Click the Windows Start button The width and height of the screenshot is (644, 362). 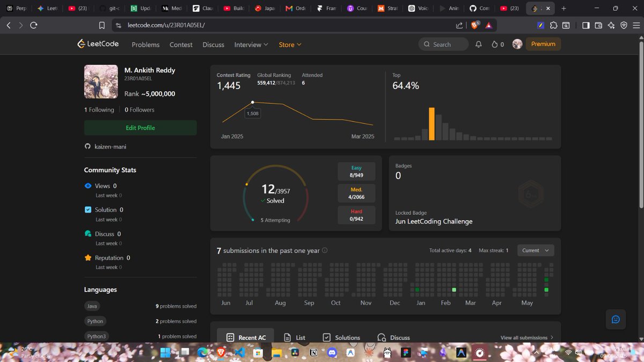coord(165,352)
